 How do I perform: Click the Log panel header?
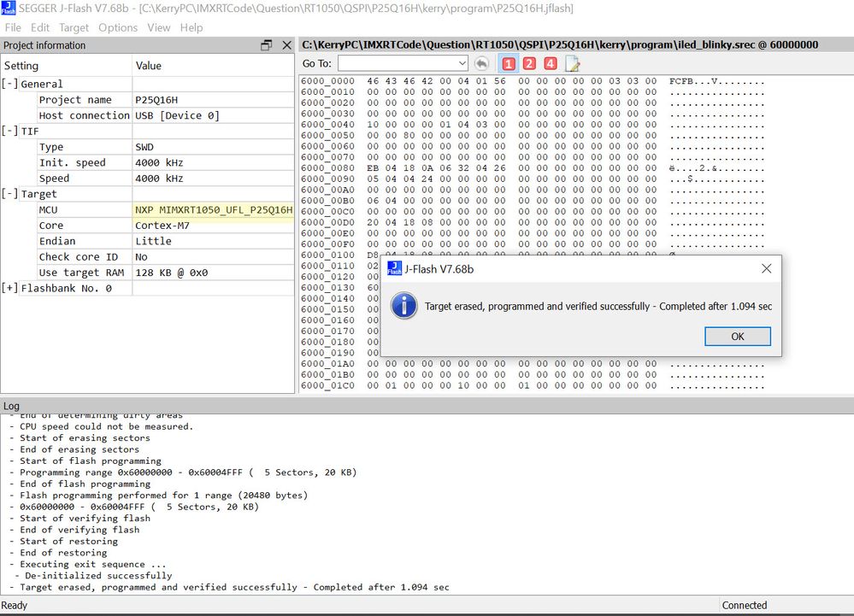click(x=427, y=406)
